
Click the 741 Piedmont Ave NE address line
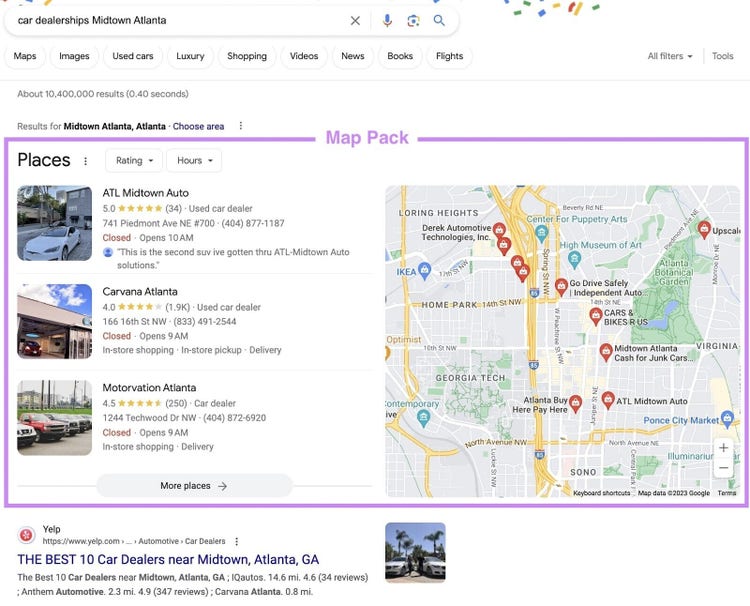point(158,223)
